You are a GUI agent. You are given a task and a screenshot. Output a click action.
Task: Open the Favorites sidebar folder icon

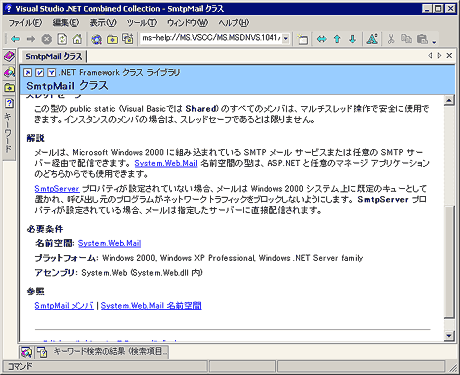click(9, 88)
